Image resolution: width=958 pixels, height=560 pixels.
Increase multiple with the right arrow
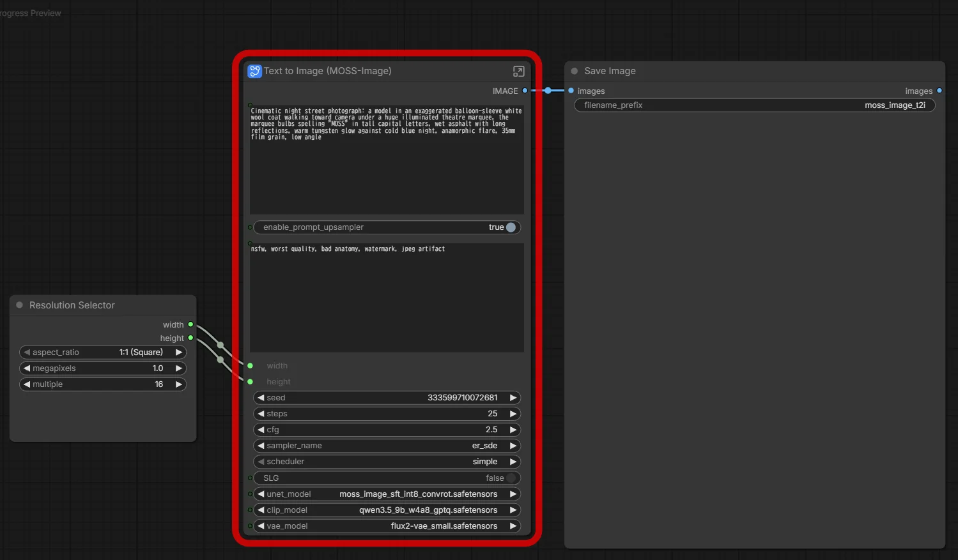pyautogui.click(x=179, y=384)
